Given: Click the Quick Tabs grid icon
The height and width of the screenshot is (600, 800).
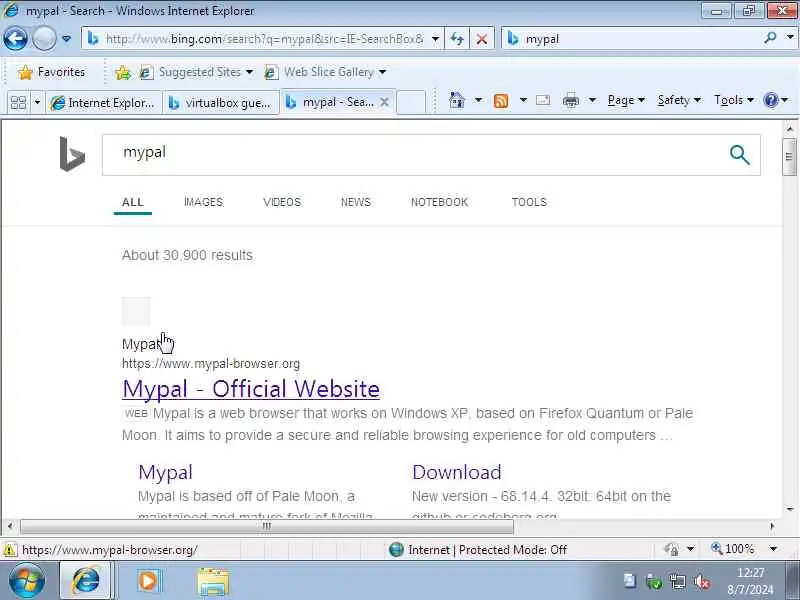Looking at the screenshot, I should click(18, 103).
